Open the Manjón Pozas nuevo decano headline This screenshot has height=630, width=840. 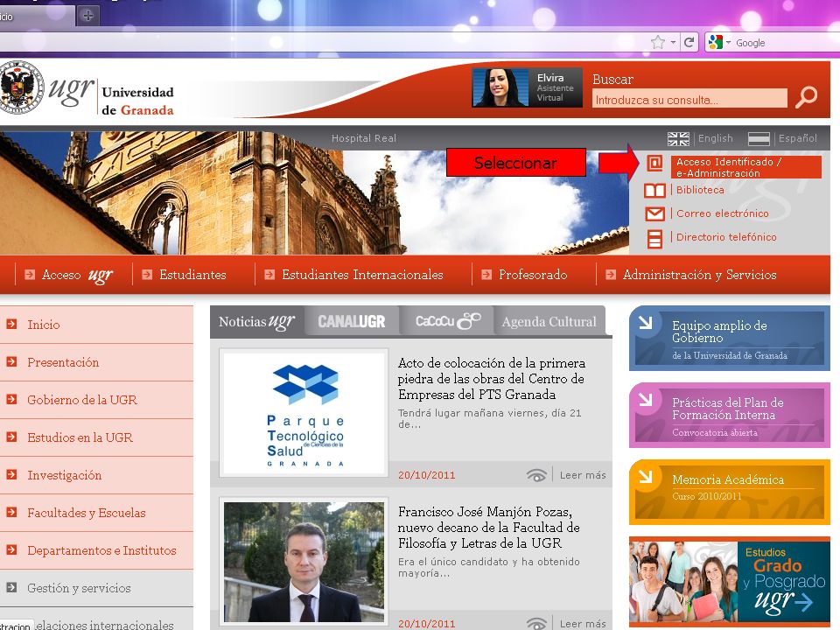click(488, 528)
